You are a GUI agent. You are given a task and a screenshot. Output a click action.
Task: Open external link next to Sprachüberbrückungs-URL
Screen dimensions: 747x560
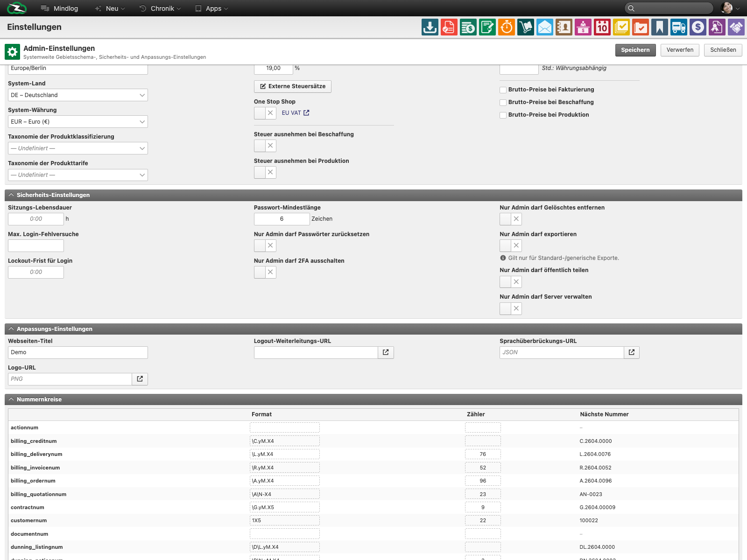tap(632, 352)
